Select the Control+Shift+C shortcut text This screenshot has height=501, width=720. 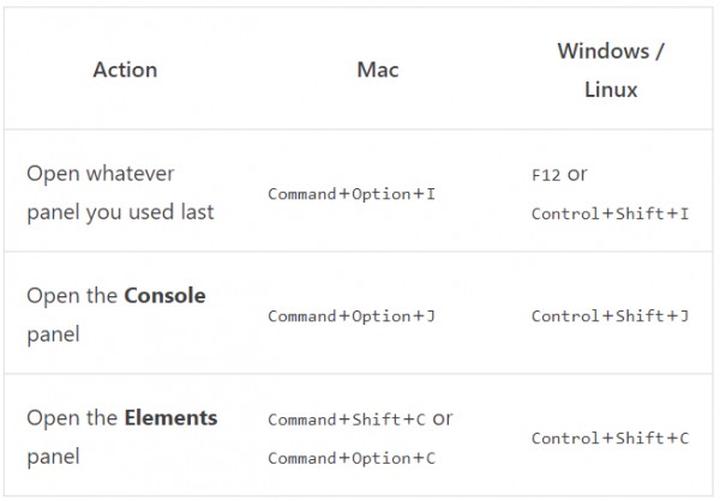[610, 439]
